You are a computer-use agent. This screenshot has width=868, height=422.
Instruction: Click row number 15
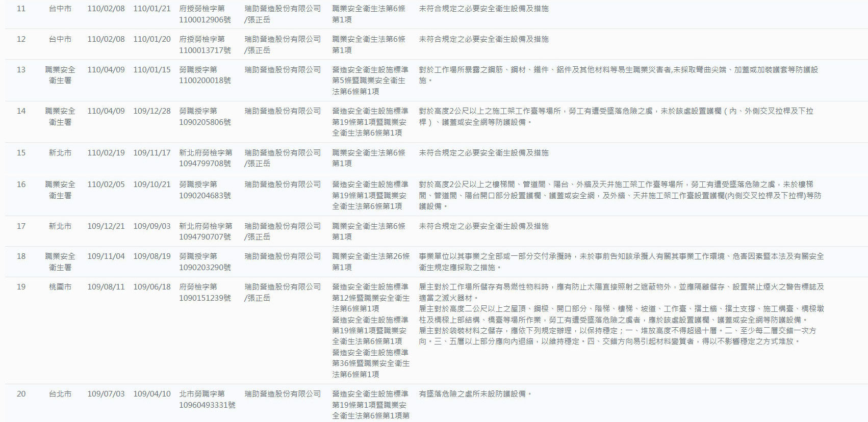tap(21, 153)
